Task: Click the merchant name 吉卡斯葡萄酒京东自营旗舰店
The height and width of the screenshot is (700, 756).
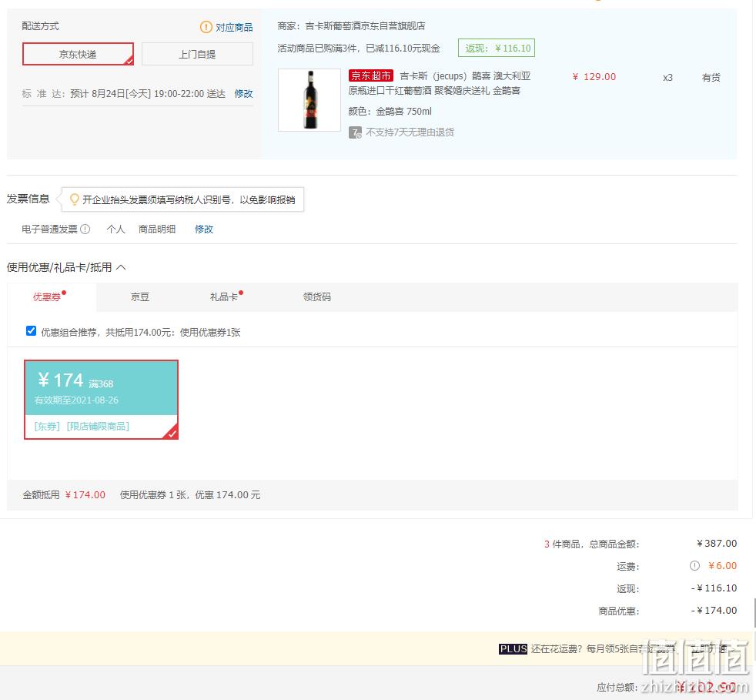Action: pyautogui.click(x=365, y=25)
